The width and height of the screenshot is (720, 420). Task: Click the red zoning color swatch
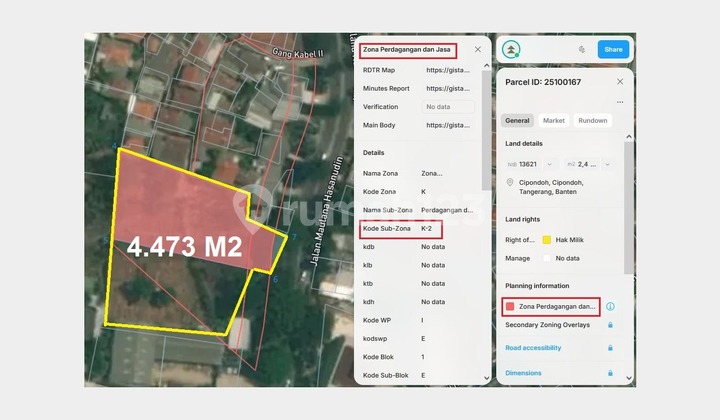[x=510, y=306]
